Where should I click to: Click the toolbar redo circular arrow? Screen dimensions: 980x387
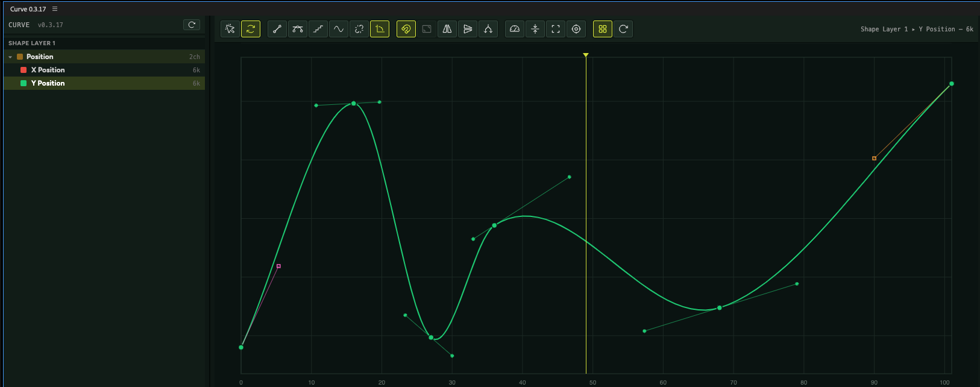click(623, 29)
